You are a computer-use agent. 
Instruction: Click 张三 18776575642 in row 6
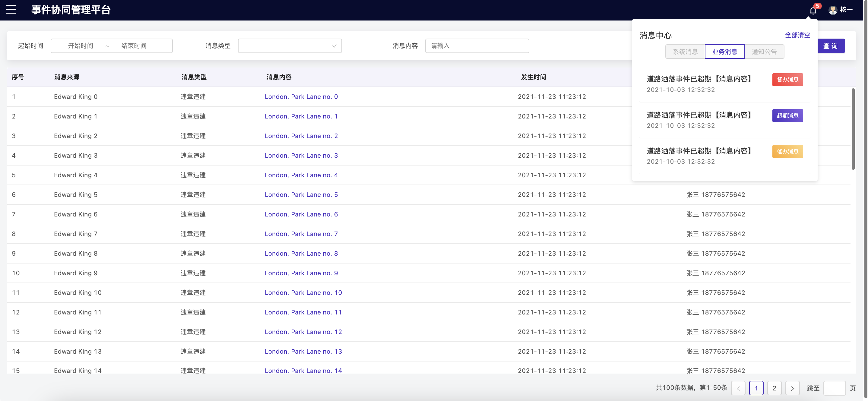click(715, 194)
